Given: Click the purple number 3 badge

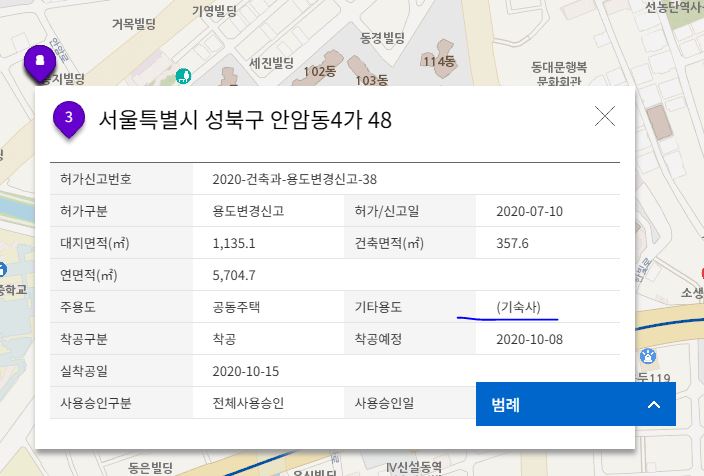Looking at the screenshot, I should (68, 118).
